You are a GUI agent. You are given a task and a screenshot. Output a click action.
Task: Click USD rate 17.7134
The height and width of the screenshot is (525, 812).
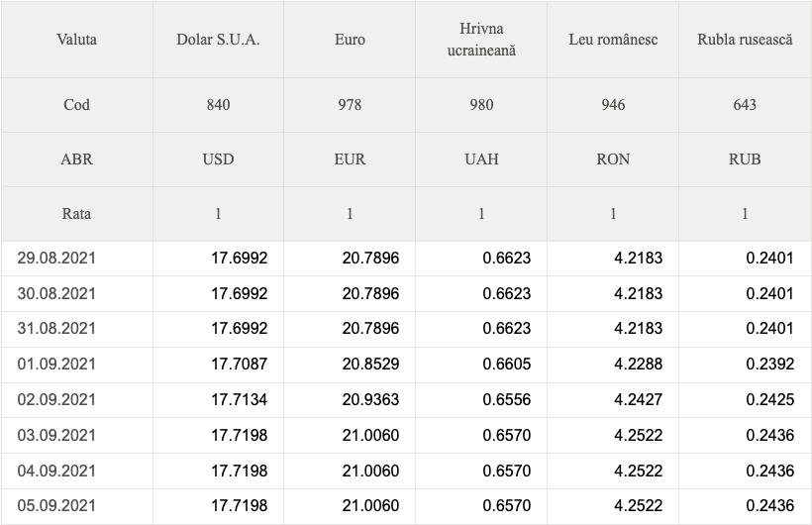tap(239, 399)
